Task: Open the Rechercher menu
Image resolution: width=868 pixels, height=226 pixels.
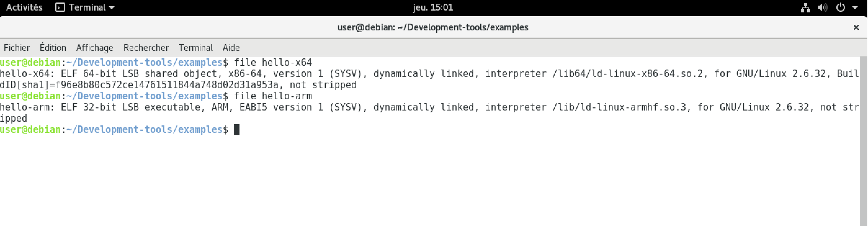Action: click(146, 47)
